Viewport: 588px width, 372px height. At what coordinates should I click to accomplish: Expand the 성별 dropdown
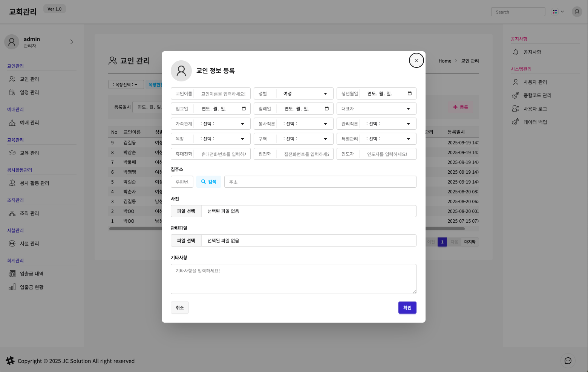[305, 93]
